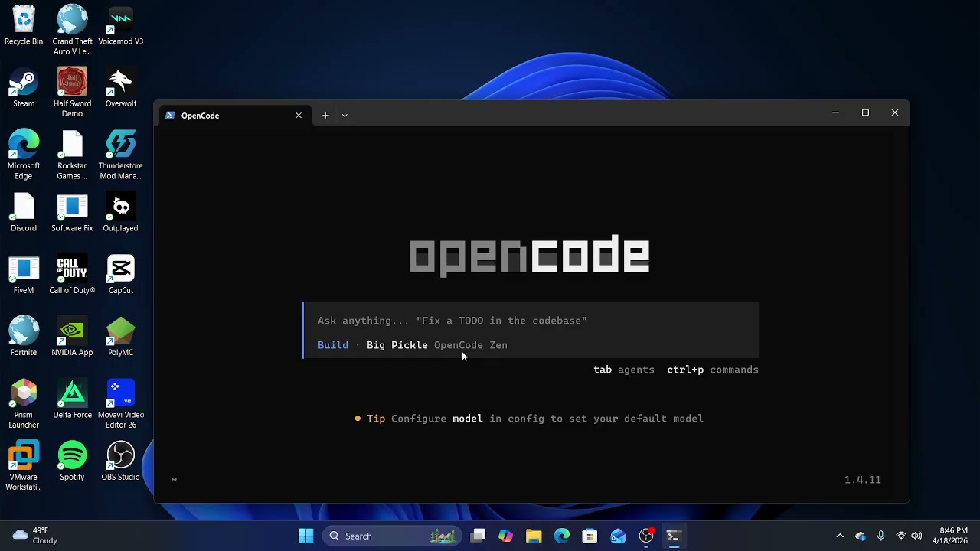Select the PolyMC desktop icon
The width and height of the screenshot is (980, 551).
pos(120,337)
